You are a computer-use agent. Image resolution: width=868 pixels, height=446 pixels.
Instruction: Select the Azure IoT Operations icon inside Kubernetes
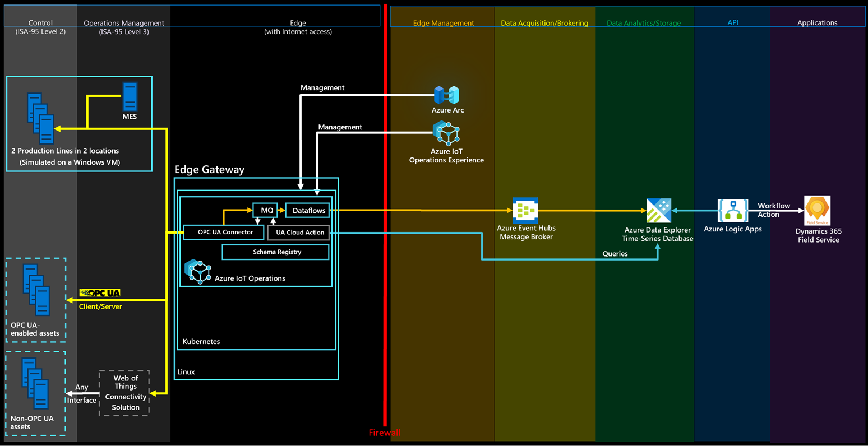[x=197, y=272]
